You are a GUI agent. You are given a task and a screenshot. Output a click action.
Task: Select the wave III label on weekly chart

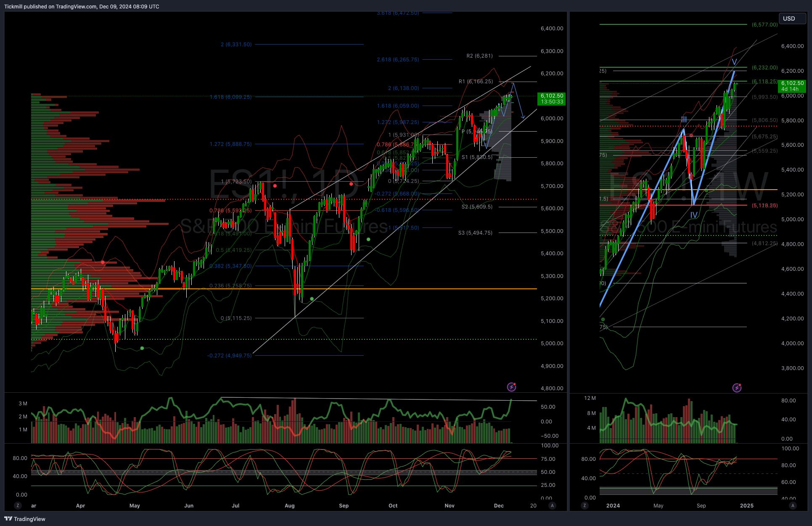[684, 120]
